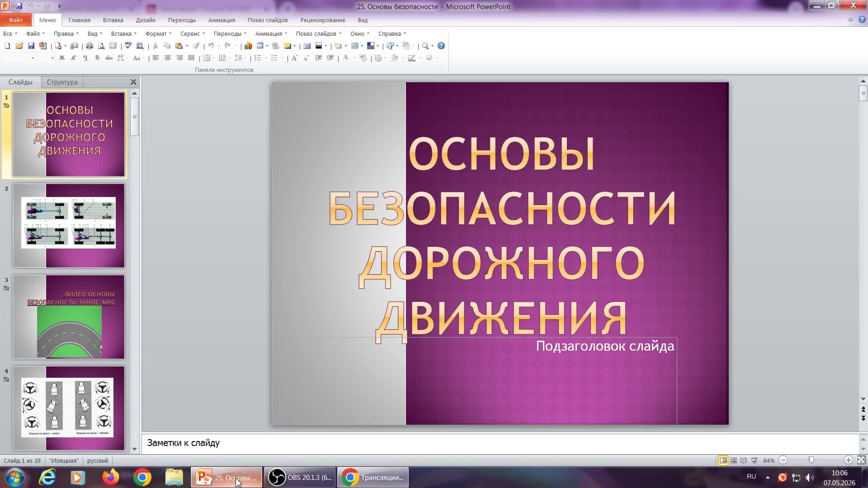The width and height of the screenshot is (868, 488).
Task: Click Decrease indent level icon
Action: click(318, 58)
